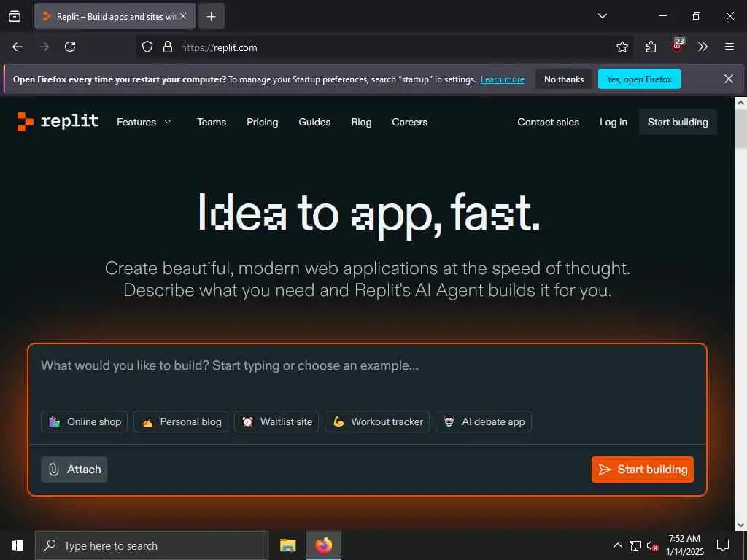Viewport: 747px width, 560px height.
Task: Open the clock showing 7:52 AM
Action: 684,545
